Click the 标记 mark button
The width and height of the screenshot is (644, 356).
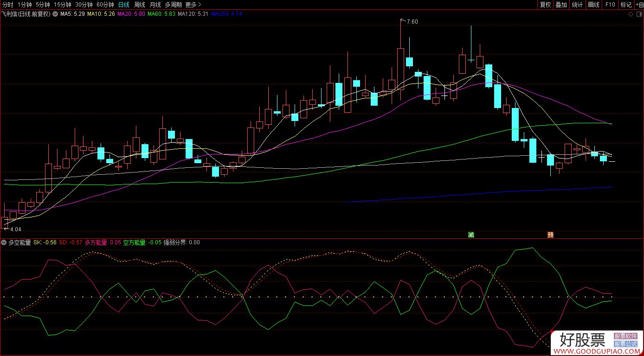coord(626,5)
